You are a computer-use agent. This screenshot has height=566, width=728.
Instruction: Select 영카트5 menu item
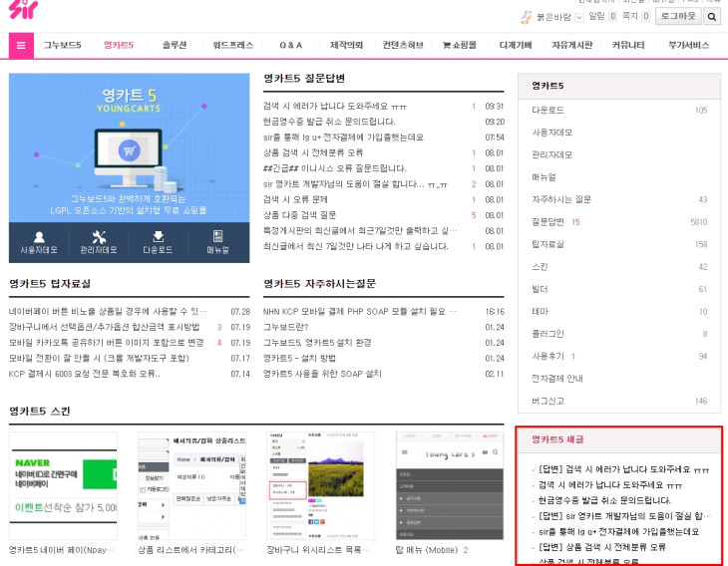(x=119, y=45)
